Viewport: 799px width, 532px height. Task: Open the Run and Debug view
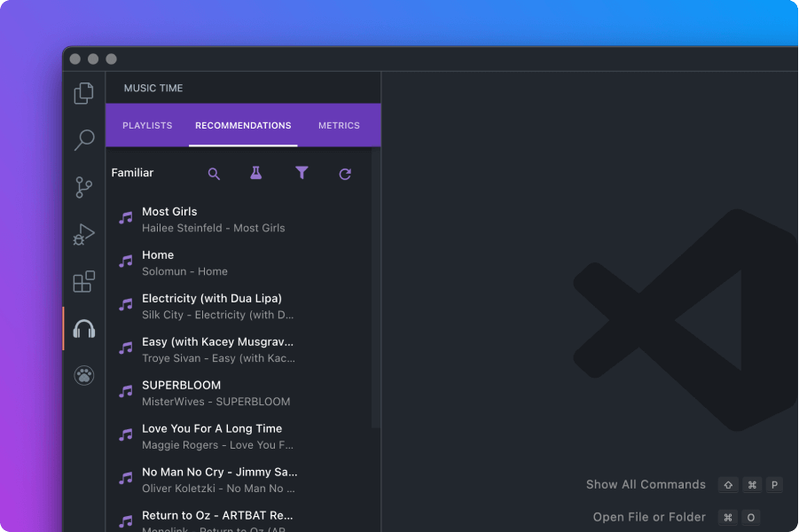(82, 234)
